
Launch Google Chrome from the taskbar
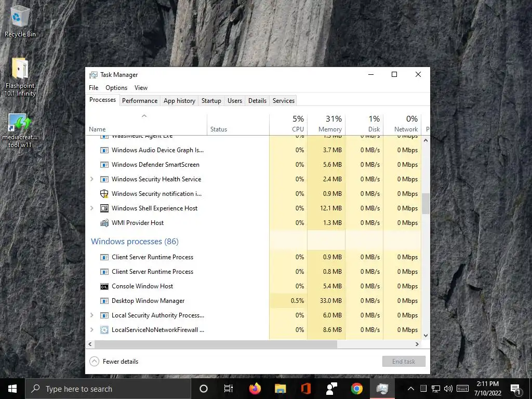click(356, 389)
